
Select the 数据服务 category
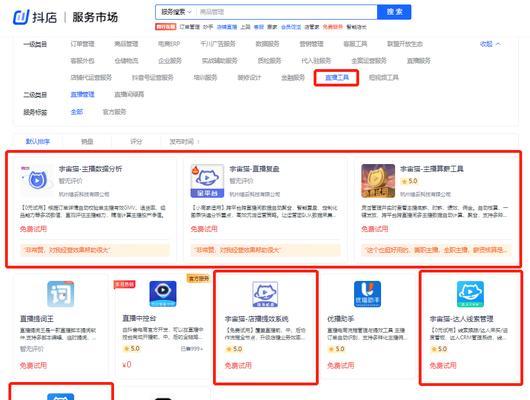click(267, 44)
